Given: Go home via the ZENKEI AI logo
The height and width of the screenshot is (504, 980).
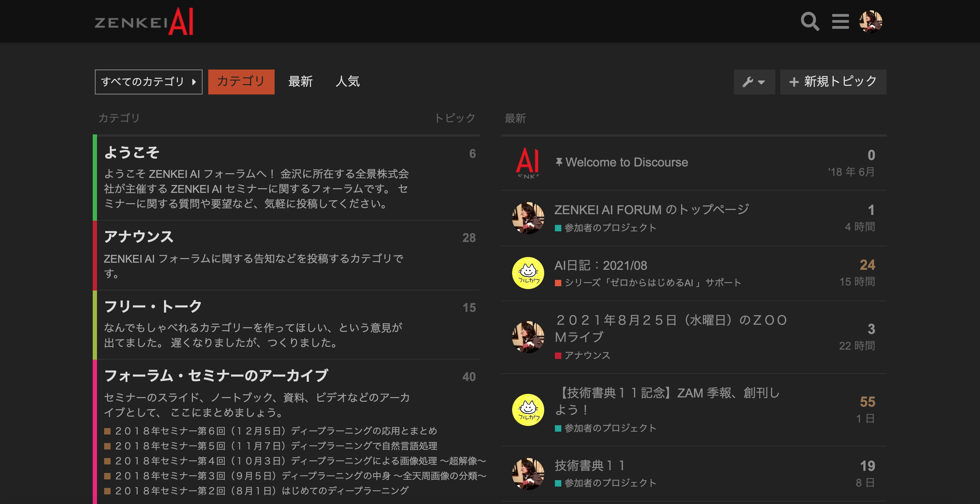Looking at the screenshot, I should (144, 22).
